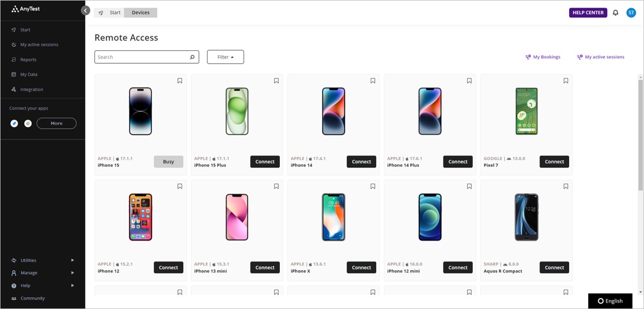
Task: Open the My Bookings link
Action: tap(543, 57)
